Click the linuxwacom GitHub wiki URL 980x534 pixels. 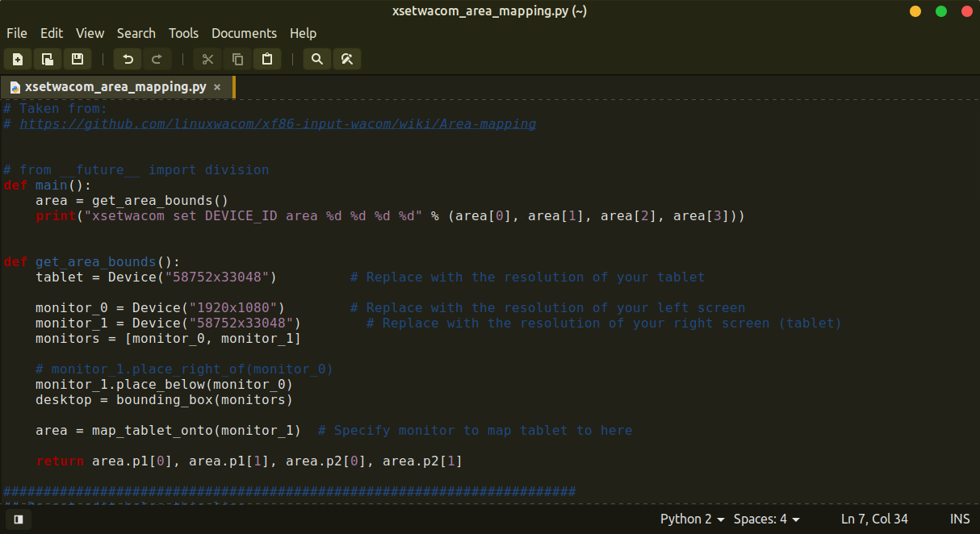(x=278, y=123)
